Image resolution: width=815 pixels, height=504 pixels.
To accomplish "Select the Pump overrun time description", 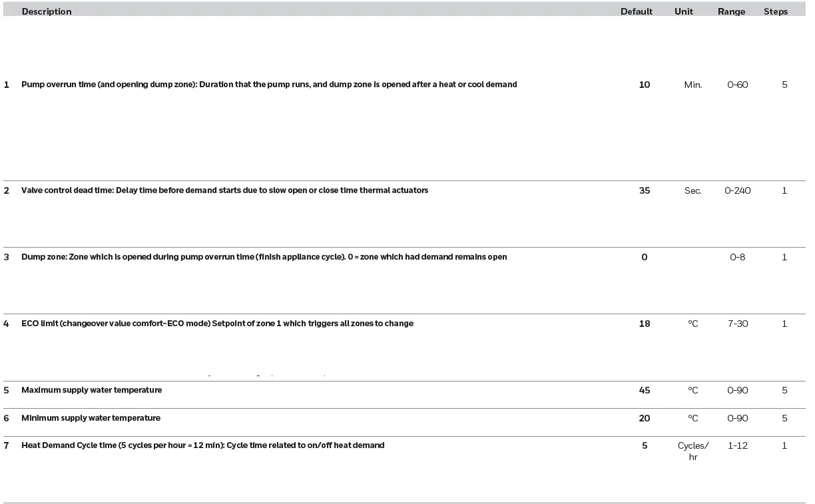I will (x=269, y=85).
